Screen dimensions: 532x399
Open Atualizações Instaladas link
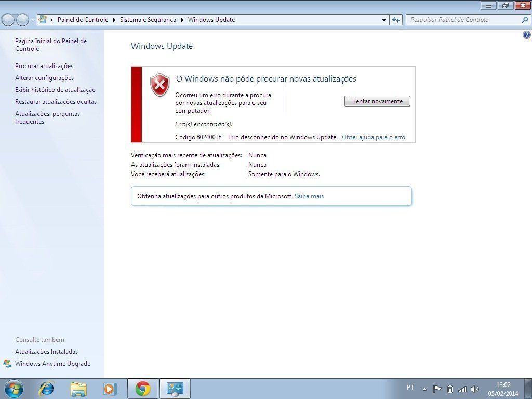coord(46,352)
